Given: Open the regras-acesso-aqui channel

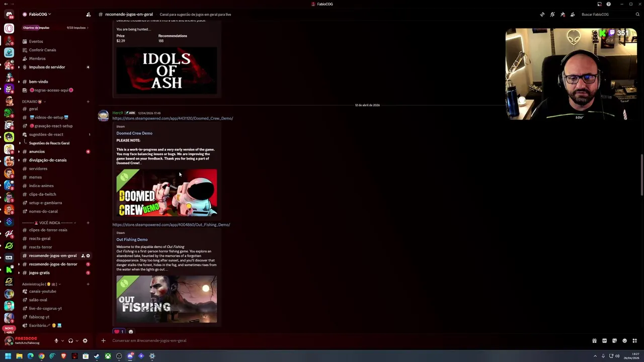Looking at the screenshot, I should (x=55, y=90).
